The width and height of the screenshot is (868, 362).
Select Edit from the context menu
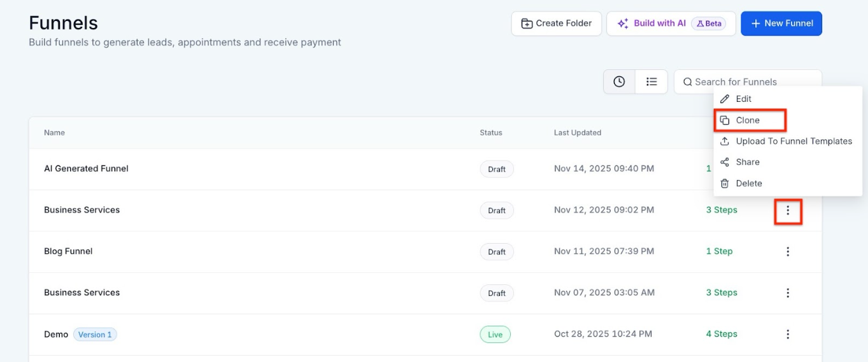(743, 99)
